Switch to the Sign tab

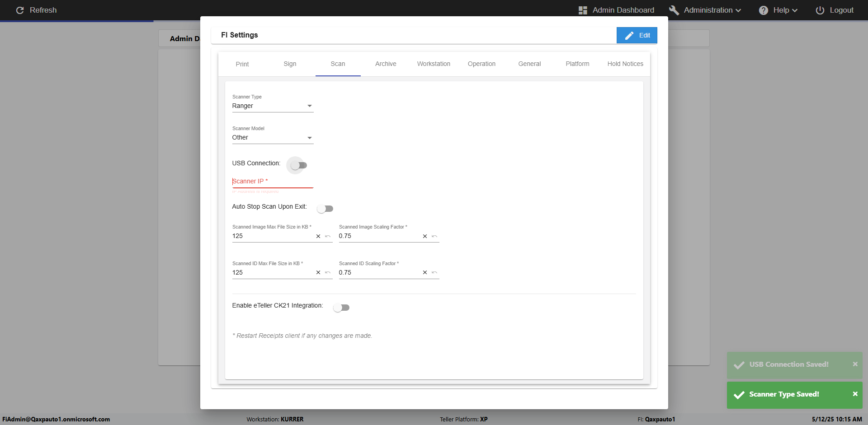click(290, 64)
